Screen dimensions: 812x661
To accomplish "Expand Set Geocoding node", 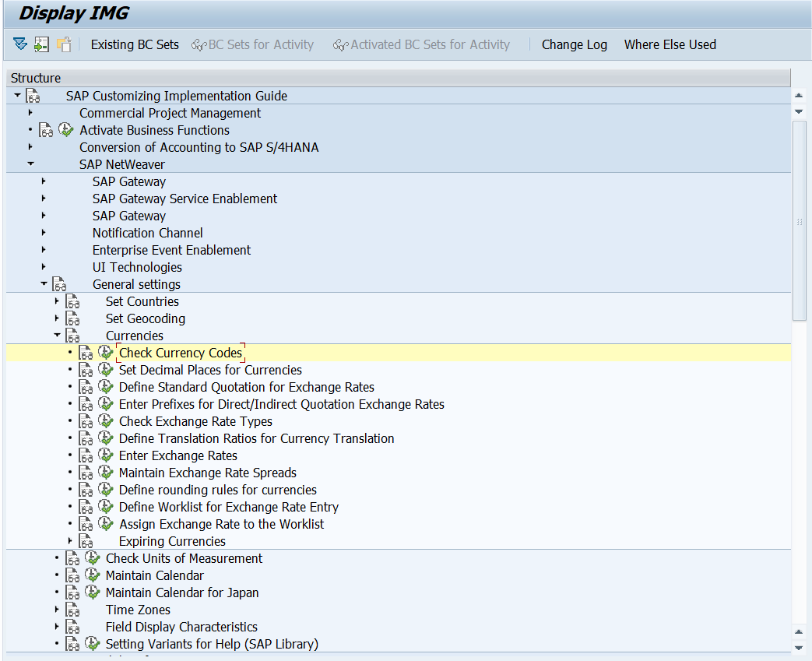I will coord(57,318).
